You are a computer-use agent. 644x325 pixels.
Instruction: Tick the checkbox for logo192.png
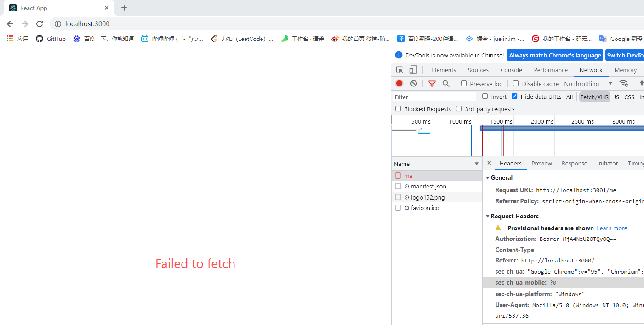398,197
